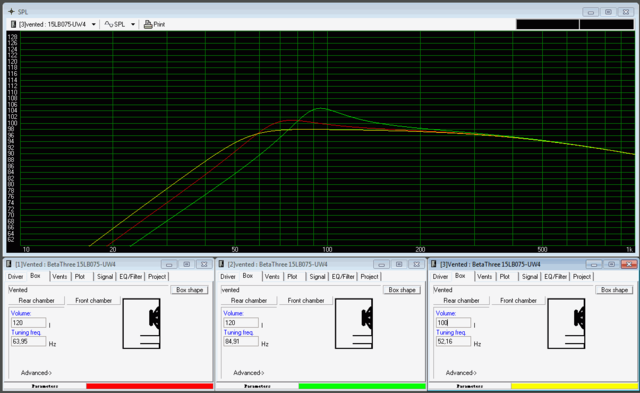Viewport: 640px width, 393px height.
Task: Open Driver tab in [1]Vented window
Action: coord(16,277)
